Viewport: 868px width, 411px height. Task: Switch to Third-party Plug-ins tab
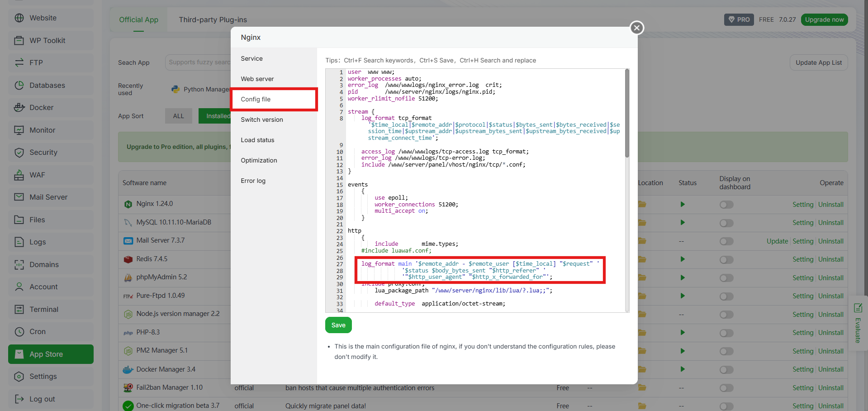[x=213, y=19]
